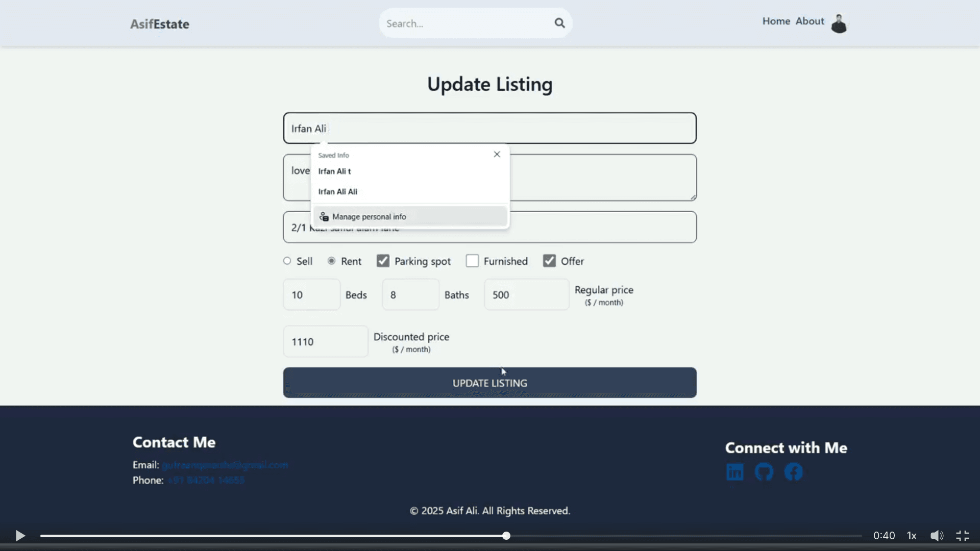Open the Facebook icon link

pos(793,472)
